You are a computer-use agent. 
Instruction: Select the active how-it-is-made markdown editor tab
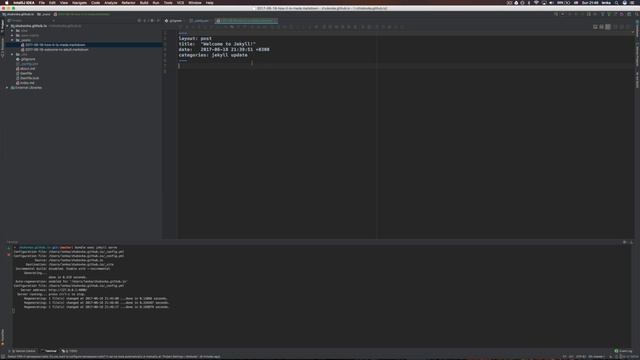tap(246, 20)
